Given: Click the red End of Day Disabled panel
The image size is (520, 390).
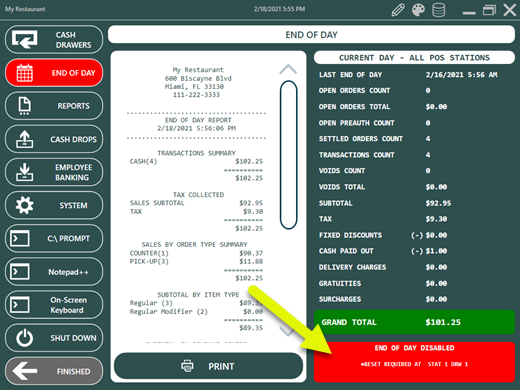Looking at the screenshot, I should [414, 362].
